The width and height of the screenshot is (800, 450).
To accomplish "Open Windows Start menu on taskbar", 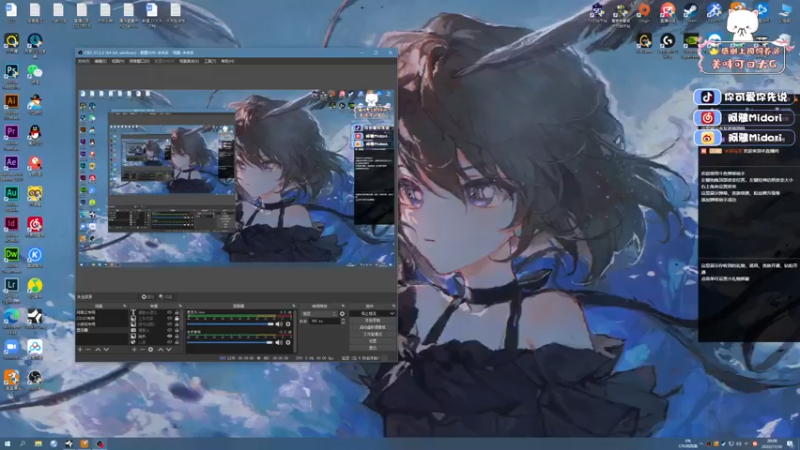I will pos(7,444).
